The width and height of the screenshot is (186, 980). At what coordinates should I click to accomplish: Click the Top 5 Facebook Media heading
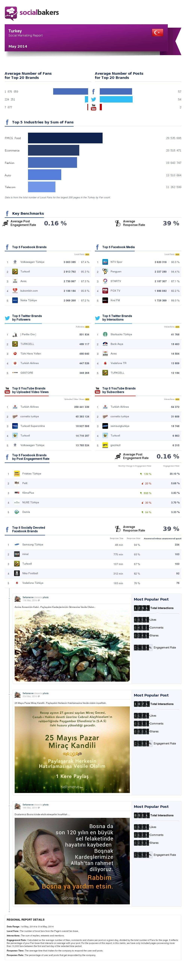[x=118, y=247]
